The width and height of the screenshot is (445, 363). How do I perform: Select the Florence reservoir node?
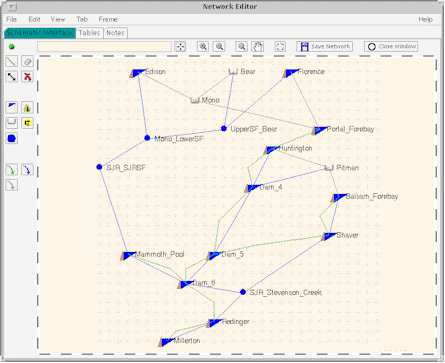291,73
